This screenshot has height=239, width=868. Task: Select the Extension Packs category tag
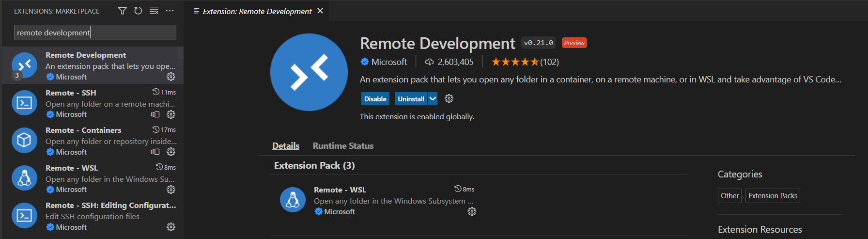tap(773, 196)
